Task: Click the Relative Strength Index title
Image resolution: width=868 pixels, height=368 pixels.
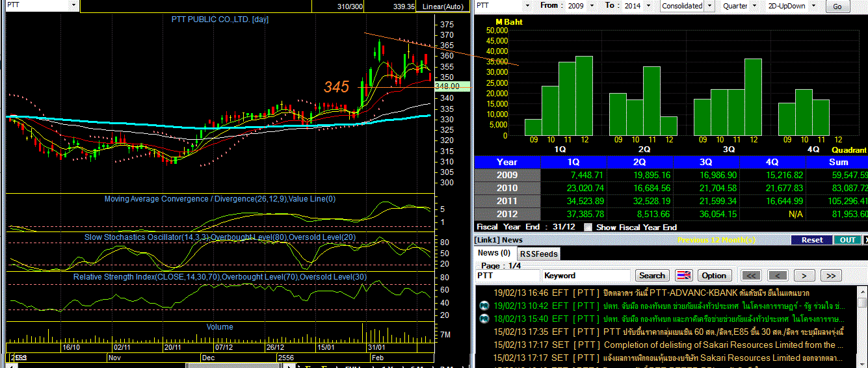Action: pyautogui.click(x=220, y=277)
